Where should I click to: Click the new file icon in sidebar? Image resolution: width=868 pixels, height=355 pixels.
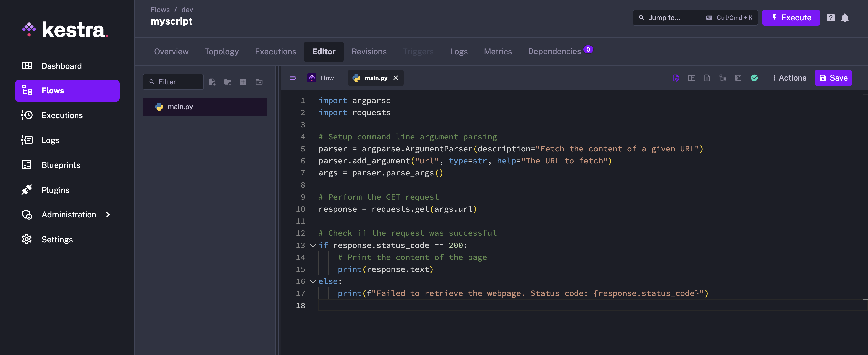point(212,81)
